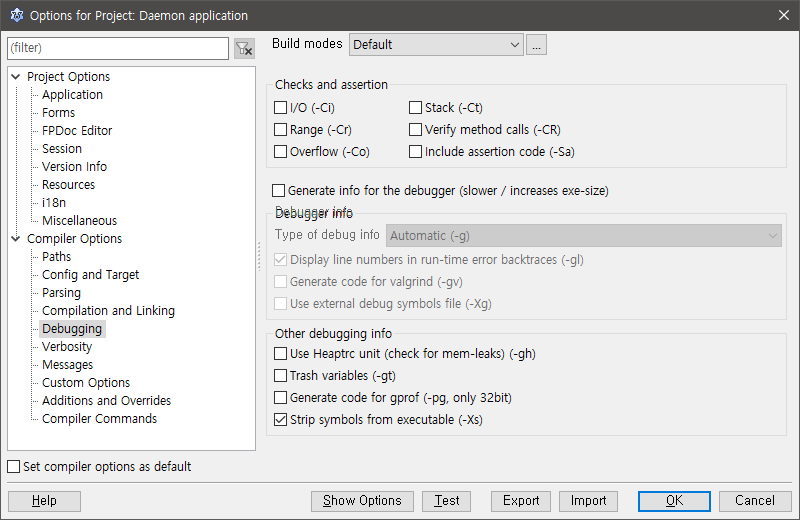Screen dimensions: 800x520
Task: Focus the filter search field
Action: tap(118, 48)
